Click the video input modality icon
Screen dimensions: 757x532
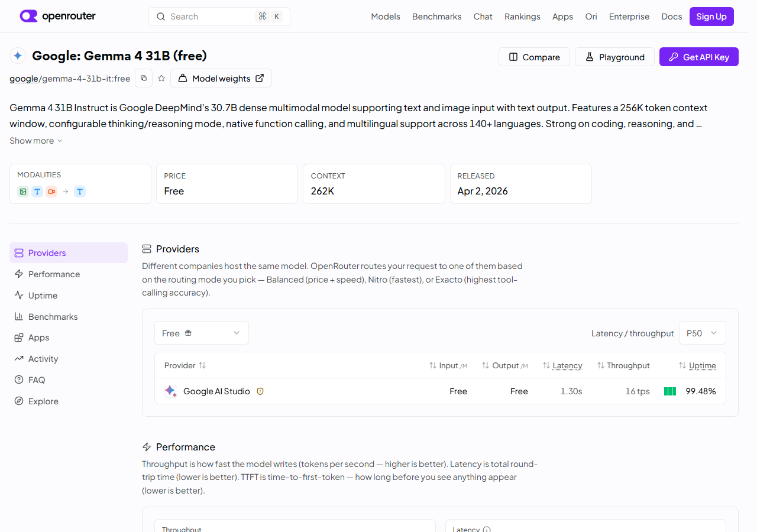[x=51, y=192]
